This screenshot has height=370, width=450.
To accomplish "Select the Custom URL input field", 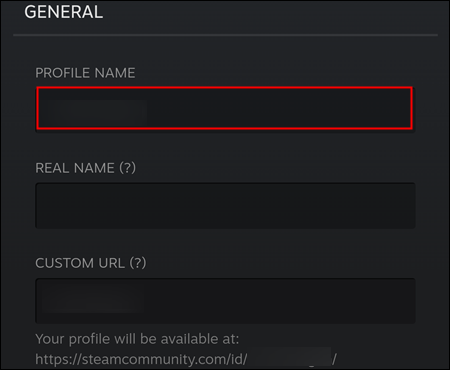I will tap(225, 301).
